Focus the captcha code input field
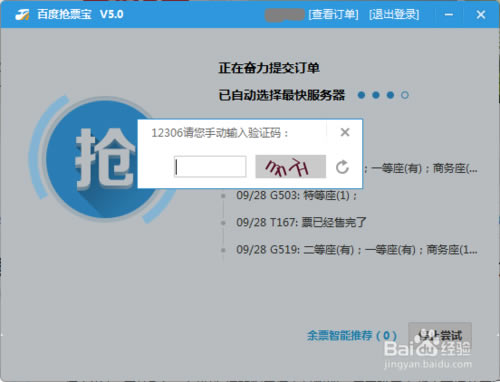The width and height of the screenshot is (500, 382). (x=210, y=167)
